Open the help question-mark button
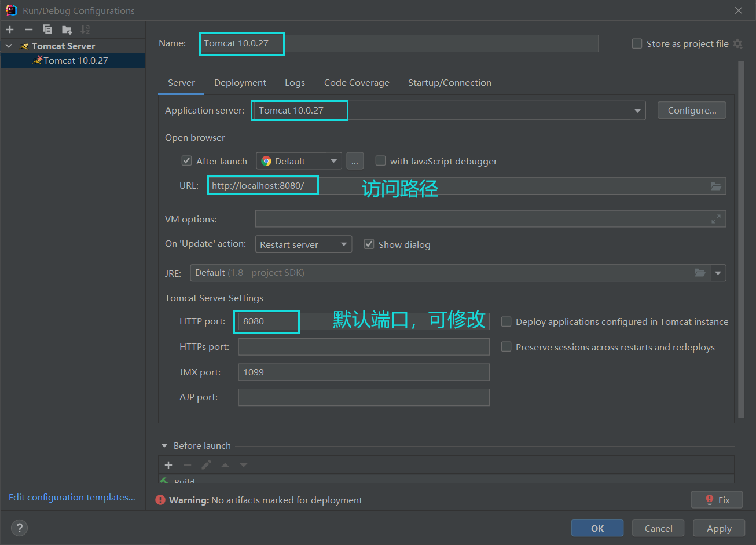The image size is (756, 545). [x=19, y=528]
